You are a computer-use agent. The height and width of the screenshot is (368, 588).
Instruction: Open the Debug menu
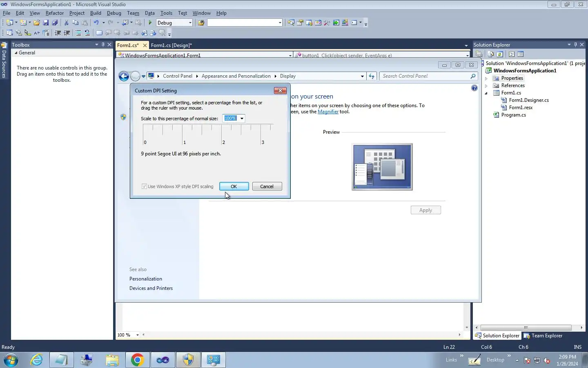[x=114, y=13]
